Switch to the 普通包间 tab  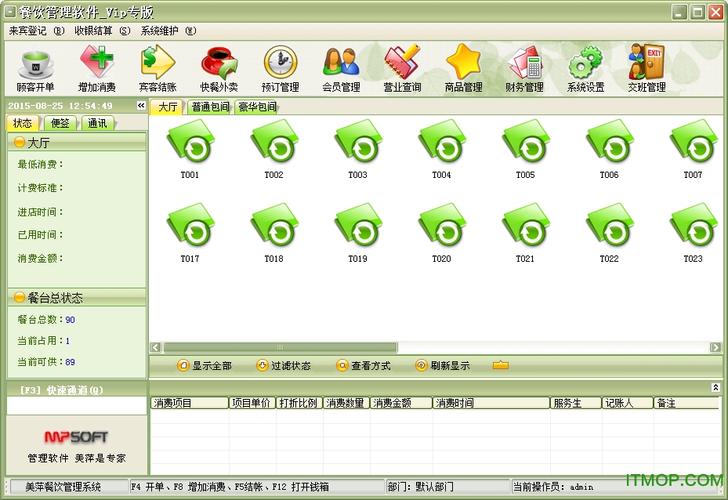[210, 107]
